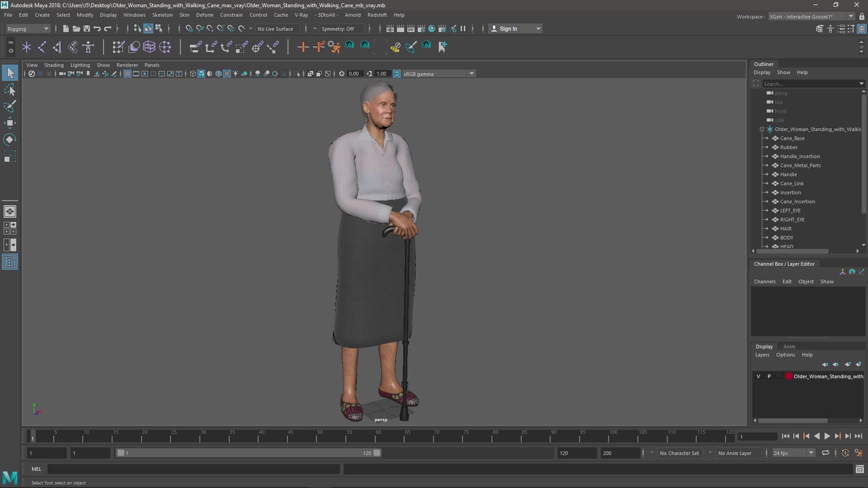Click the Create Locator shelf icon

coord(26,47)
